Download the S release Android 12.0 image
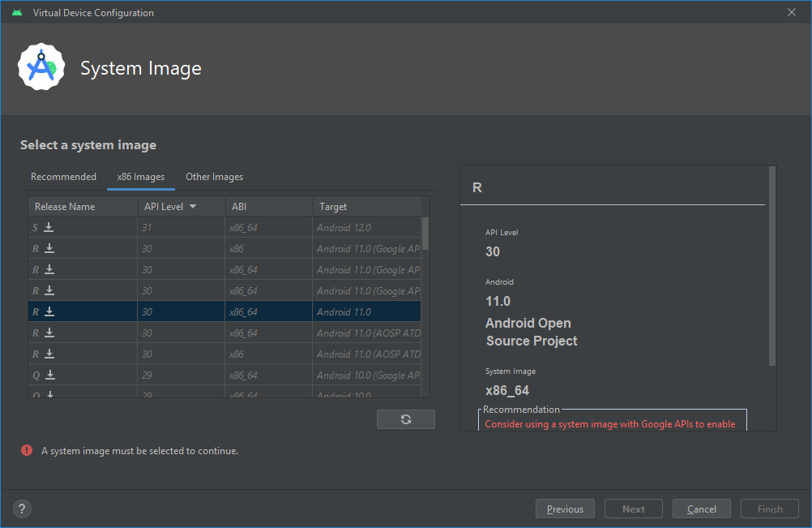Screen dimensions: 812x528 click(x=49, y=227)
